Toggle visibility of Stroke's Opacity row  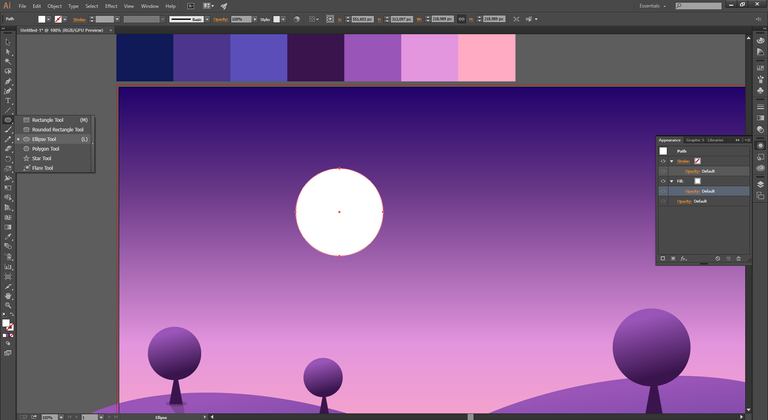point(663,171)
